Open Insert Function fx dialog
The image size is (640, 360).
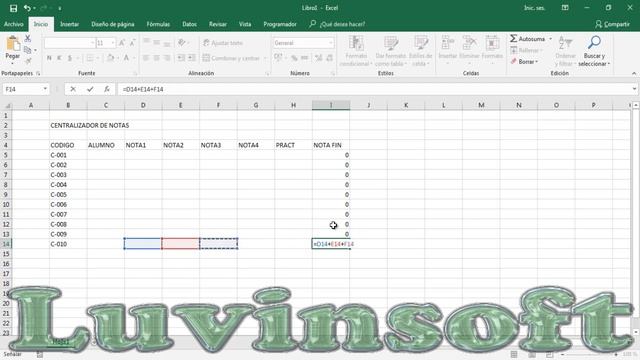(107, 89)
